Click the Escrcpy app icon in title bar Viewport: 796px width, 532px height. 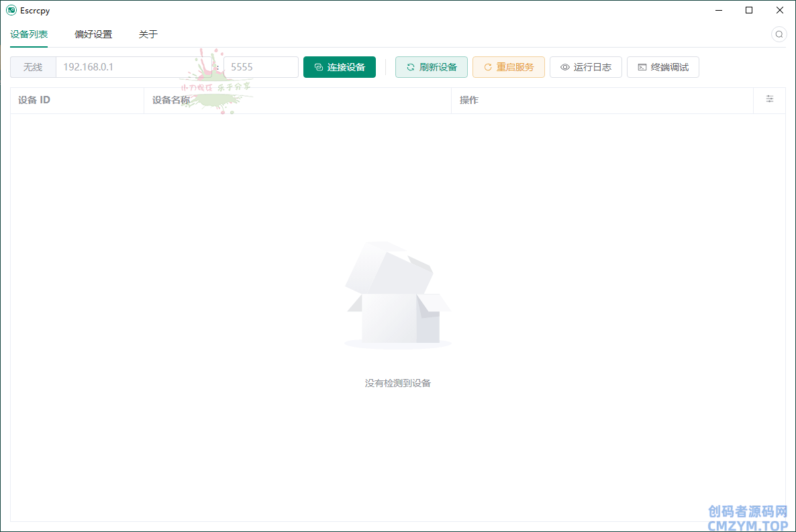pyautogui.click(x=11, y=10)
